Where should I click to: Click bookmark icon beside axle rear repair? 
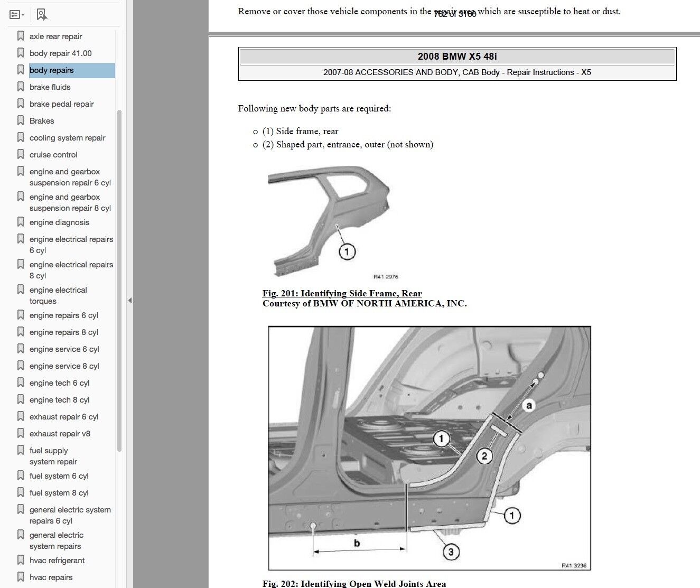21,36
